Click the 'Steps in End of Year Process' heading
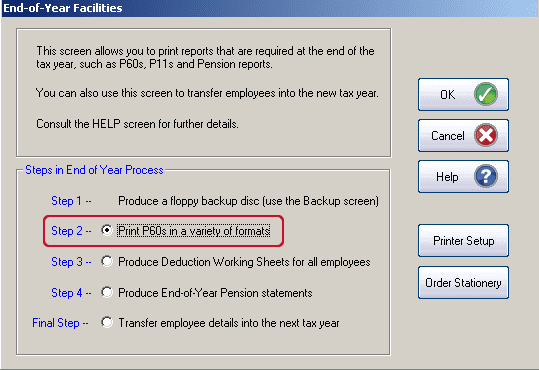 (94, 170)
